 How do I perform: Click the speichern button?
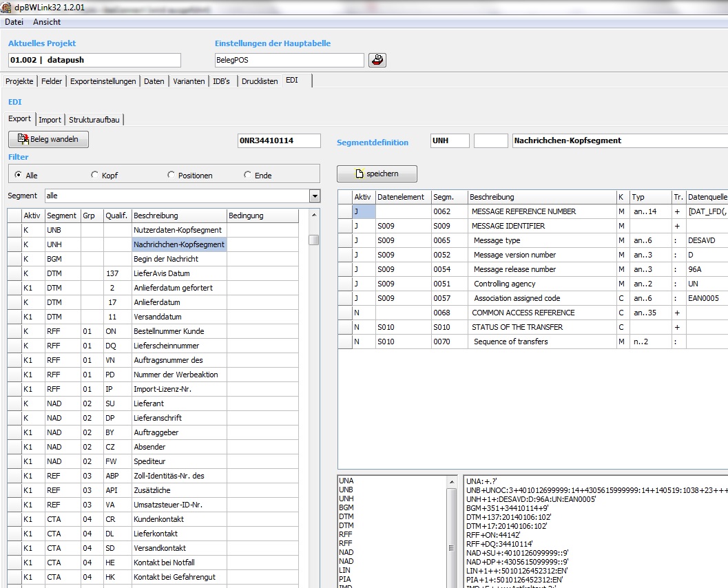pyautogui.click(x=377, y=174)
